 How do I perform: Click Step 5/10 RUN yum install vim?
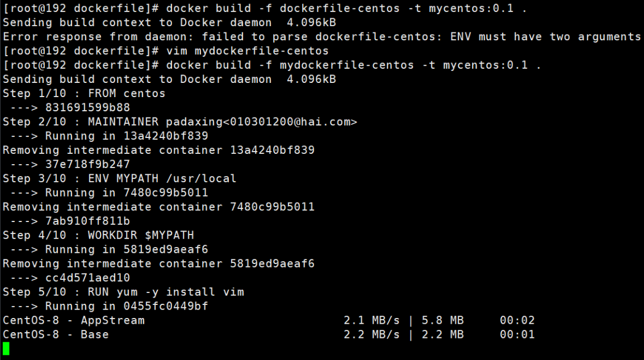[x=123, y=292]
